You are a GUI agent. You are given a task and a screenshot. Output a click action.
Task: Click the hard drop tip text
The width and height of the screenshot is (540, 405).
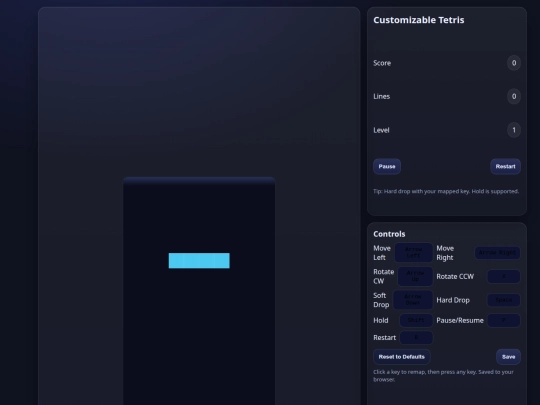(446, 191)
